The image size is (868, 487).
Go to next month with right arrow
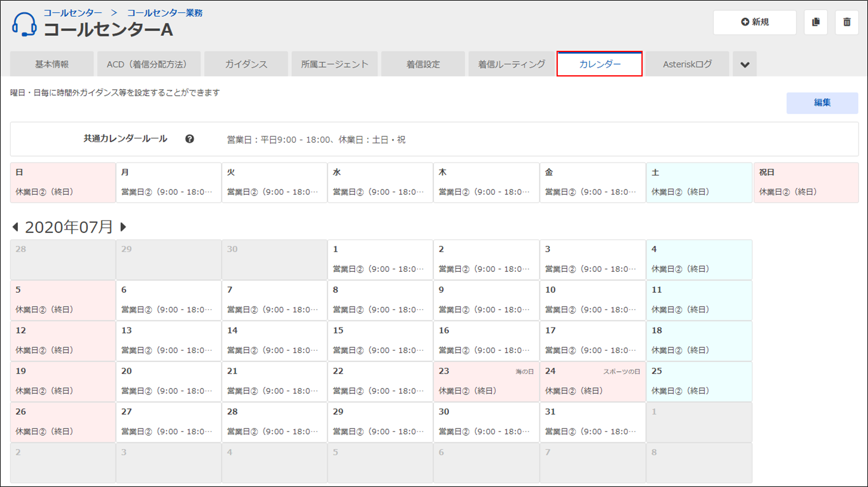123,227
